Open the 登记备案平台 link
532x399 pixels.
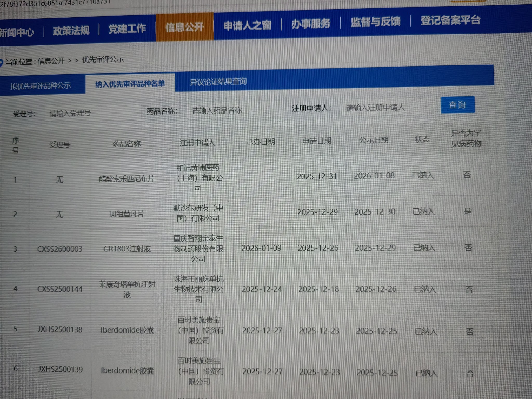(x=450, y=20)
